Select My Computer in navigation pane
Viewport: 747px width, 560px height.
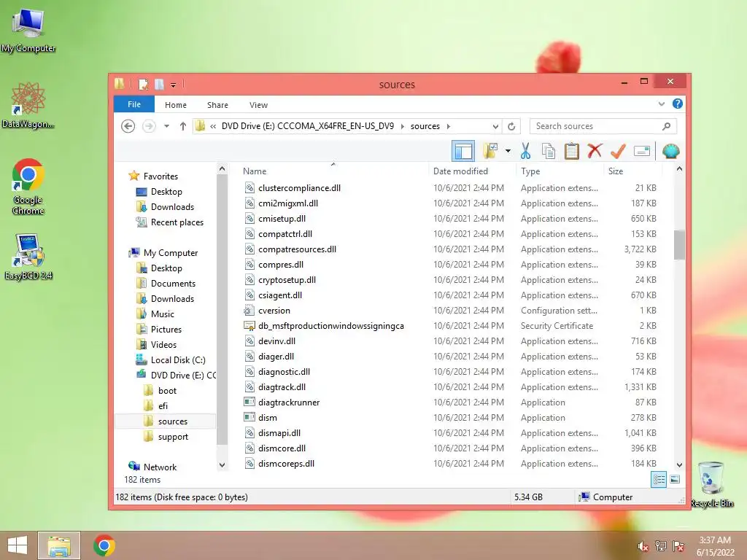tap(171, 253)
